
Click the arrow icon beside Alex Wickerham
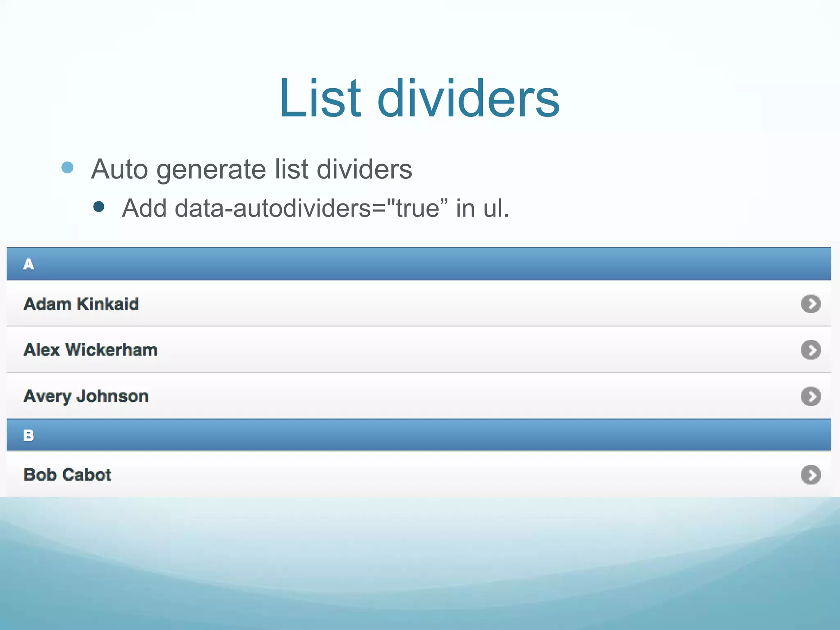click(x=810, y=350)
